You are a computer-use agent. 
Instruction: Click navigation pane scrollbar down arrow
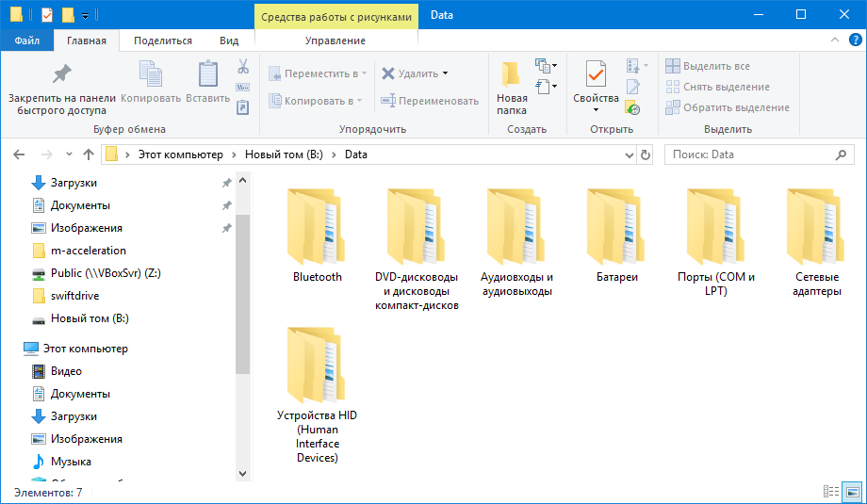click(242, 474)
